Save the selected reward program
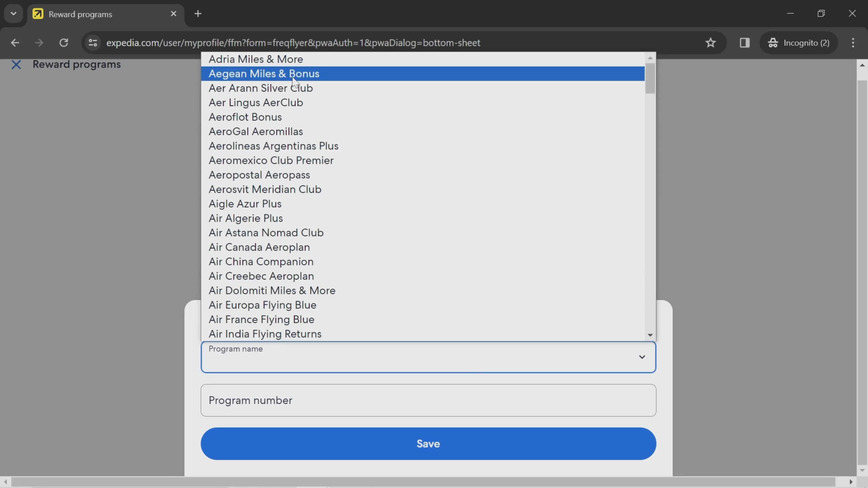The image size is (868, 488). click(428, 443)
